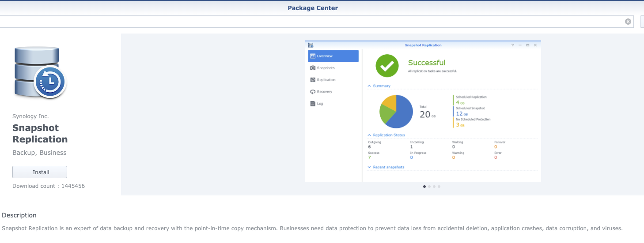Clear the search field with the X icon

628,22
